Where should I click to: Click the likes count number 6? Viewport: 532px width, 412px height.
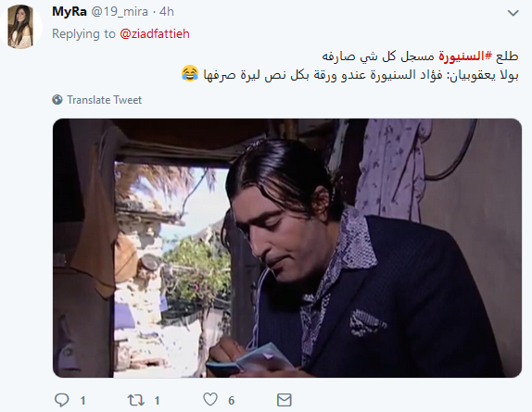click(x=232, y=401)
